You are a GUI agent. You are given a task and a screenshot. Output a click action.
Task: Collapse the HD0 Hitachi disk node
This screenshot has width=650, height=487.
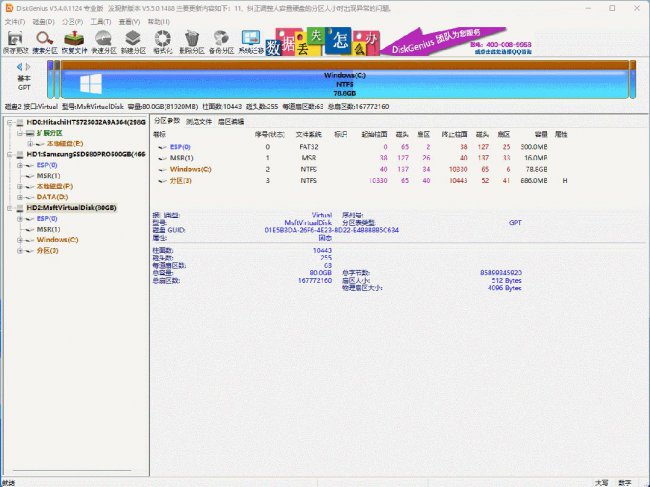coord(9,122)
